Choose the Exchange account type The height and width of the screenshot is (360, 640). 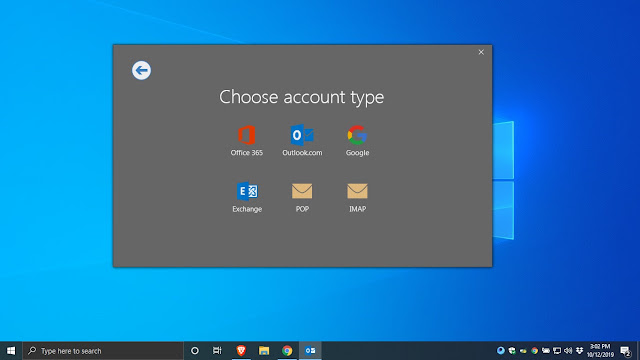tap(247, 197)
